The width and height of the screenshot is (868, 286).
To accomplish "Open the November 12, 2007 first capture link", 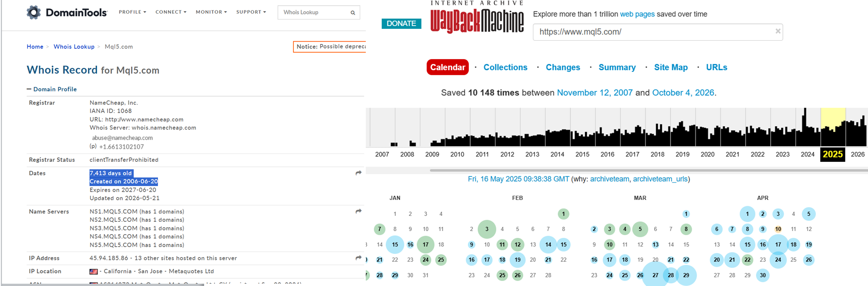I will click(x=595, y=93).
